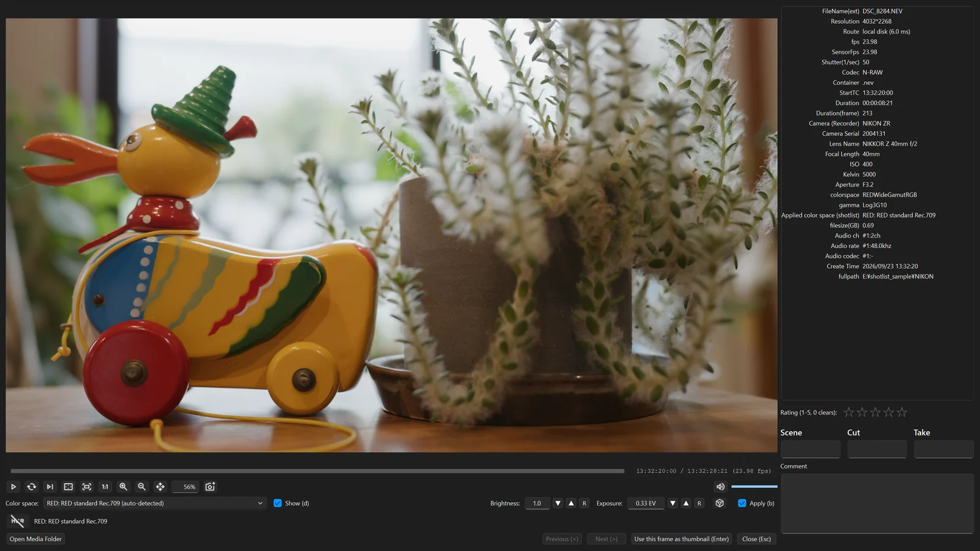The width and height of the screenshot is (980, 551).
Task: Decrease Exposure with the down arrow
Action: pos(673,503)
